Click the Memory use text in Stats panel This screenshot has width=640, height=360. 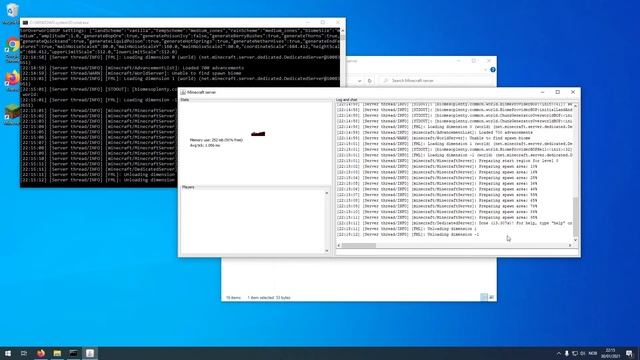[x=216, y=140]
